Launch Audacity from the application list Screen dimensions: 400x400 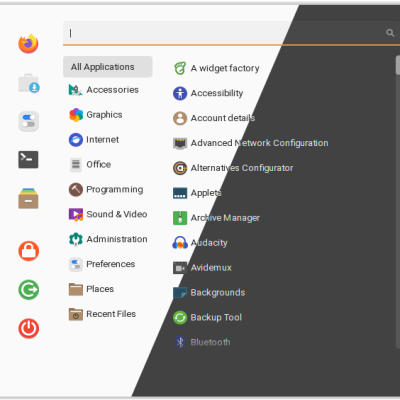click(200, 243)
